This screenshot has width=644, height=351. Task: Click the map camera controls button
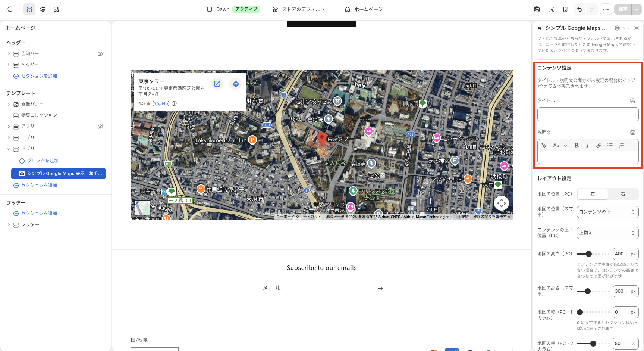(x=502, y=203)
